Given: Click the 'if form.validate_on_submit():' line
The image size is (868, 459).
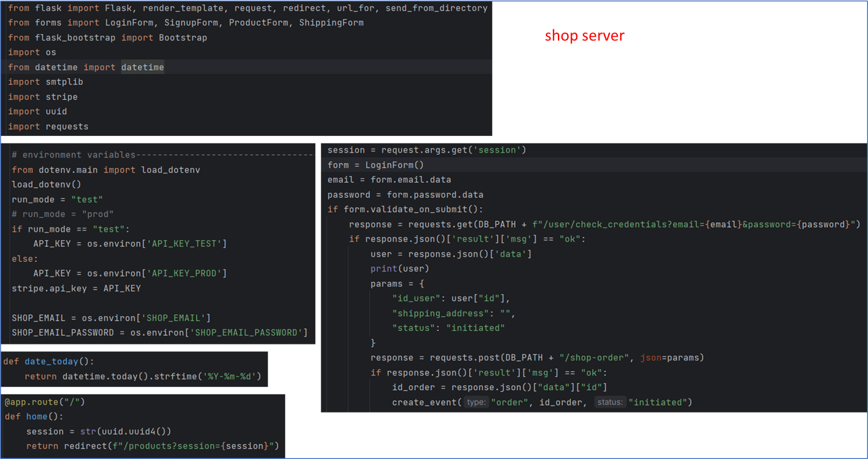Looking at the screenshot, I should point(405,210).
